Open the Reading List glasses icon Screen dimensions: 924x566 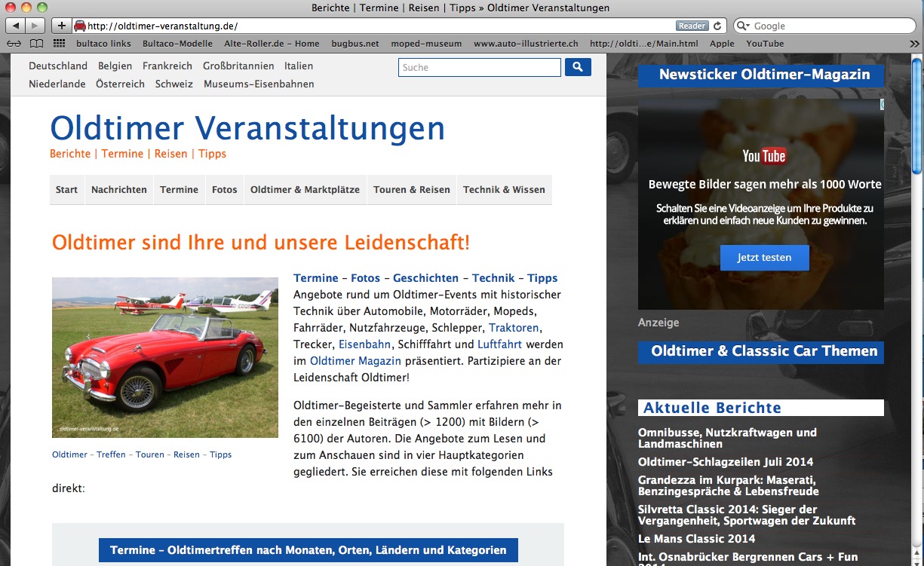click(x=14, y=44)
